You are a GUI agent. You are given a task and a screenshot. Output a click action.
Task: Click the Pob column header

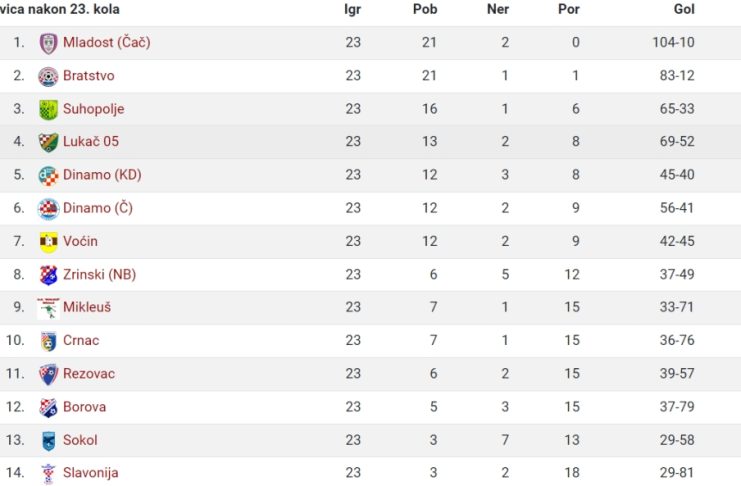click(425, 9)
